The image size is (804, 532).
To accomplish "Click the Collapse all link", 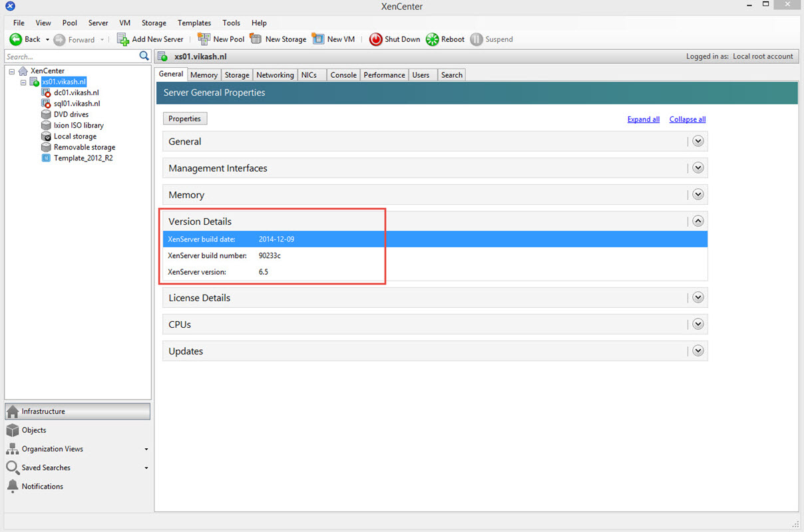I will point(688,120).
